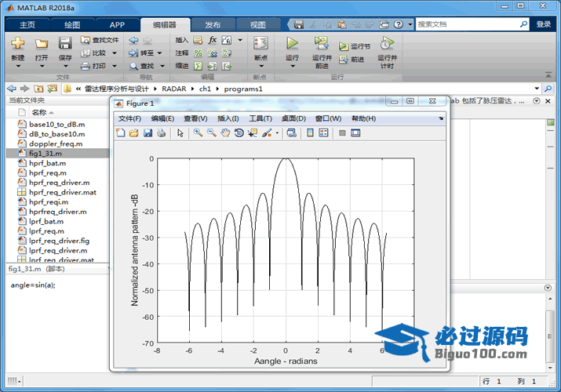Click the 登录 login button
The image size is (561, 392).
click(543, 24)
